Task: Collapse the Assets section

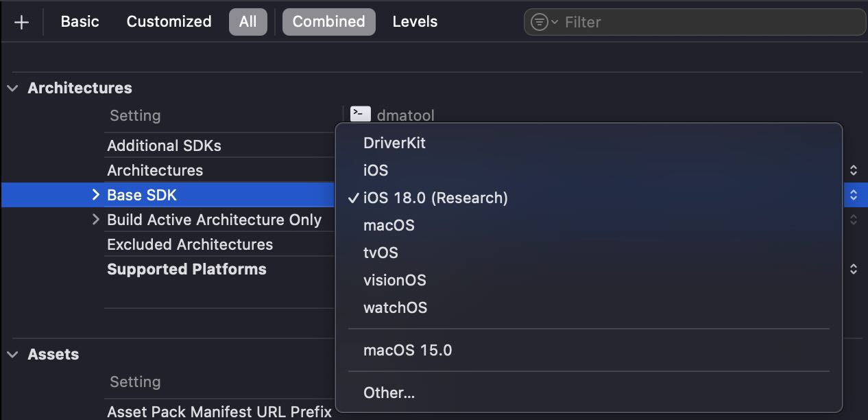Action: click(12, 354)
